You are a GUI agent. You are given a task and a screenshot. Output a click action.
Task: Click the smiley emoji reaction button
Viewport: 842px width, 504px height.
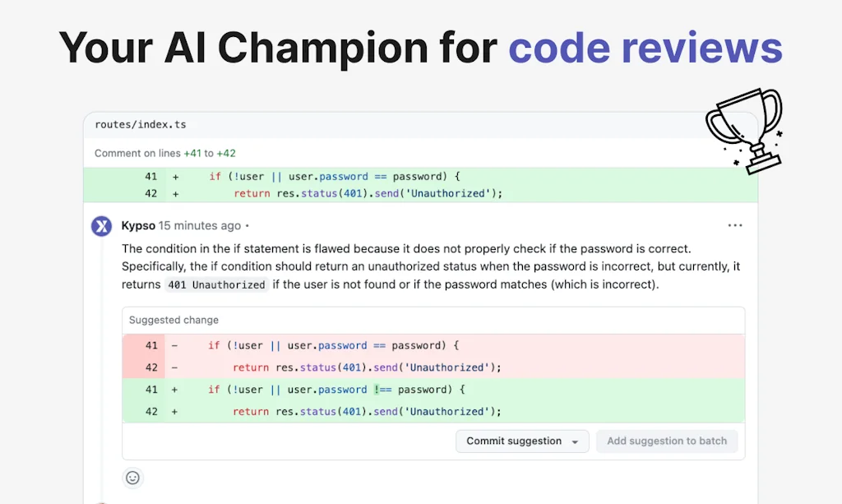[132, 478]
